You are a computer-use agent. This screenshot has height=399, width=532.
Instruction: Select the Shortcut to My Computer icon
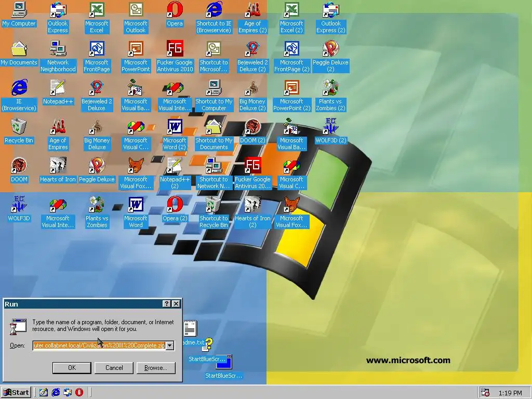[x=214, y=96]
